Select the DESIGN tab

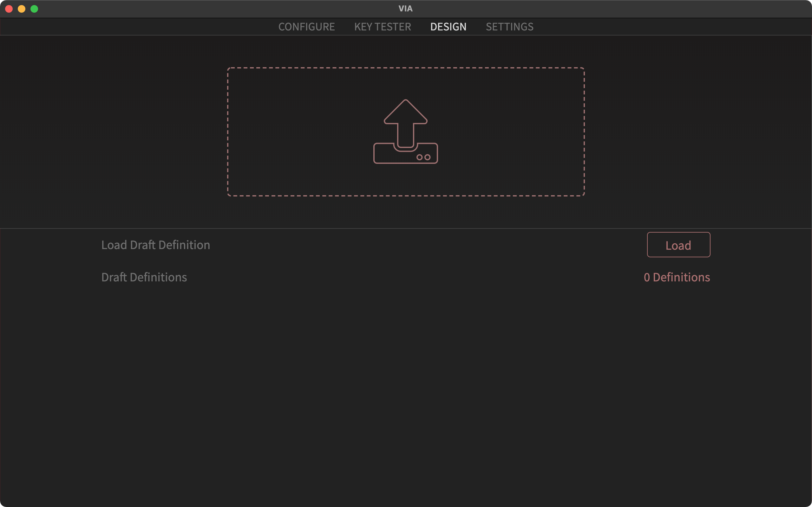coord(448,27)
